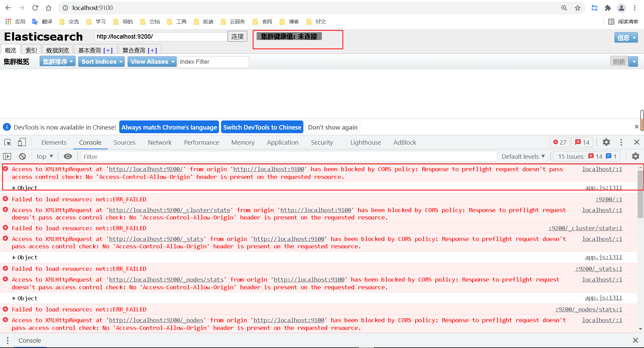644x348 pixels.
Task: Close the bottom Console drawer
Action: coord(636,340)
